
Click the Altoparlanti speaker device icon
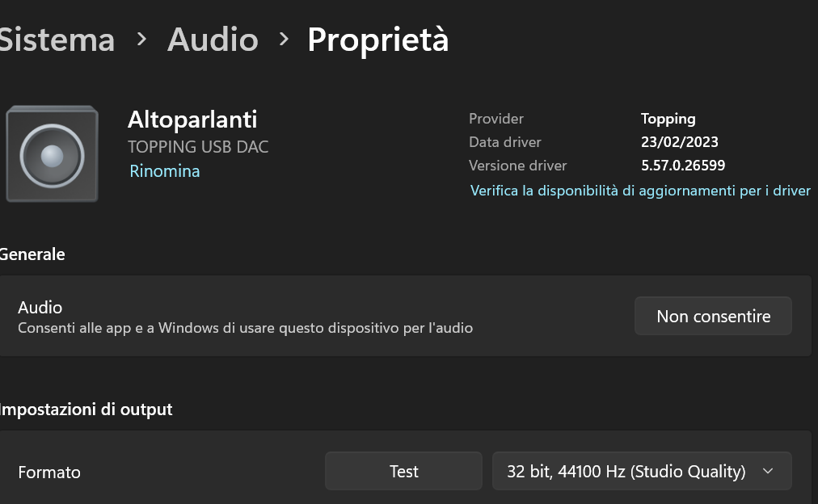(52, 153)
